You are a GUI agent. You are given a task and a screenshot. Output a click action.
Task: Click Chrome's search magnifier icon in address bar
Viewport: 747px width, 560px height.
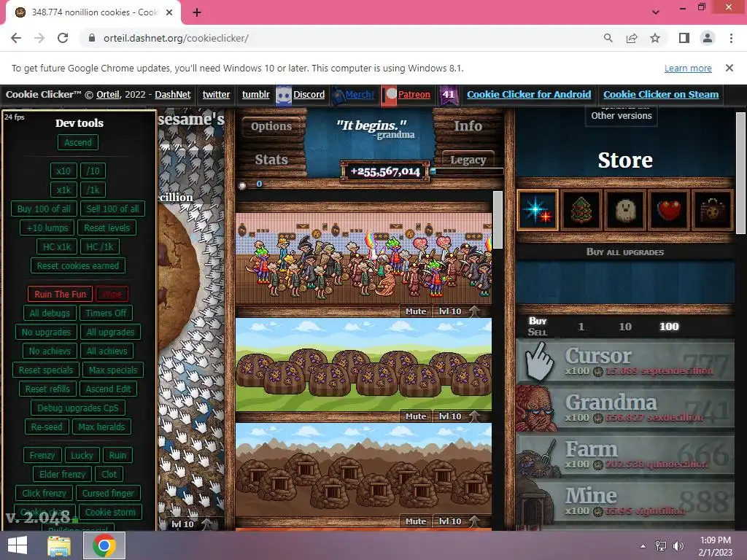(608, 38)
